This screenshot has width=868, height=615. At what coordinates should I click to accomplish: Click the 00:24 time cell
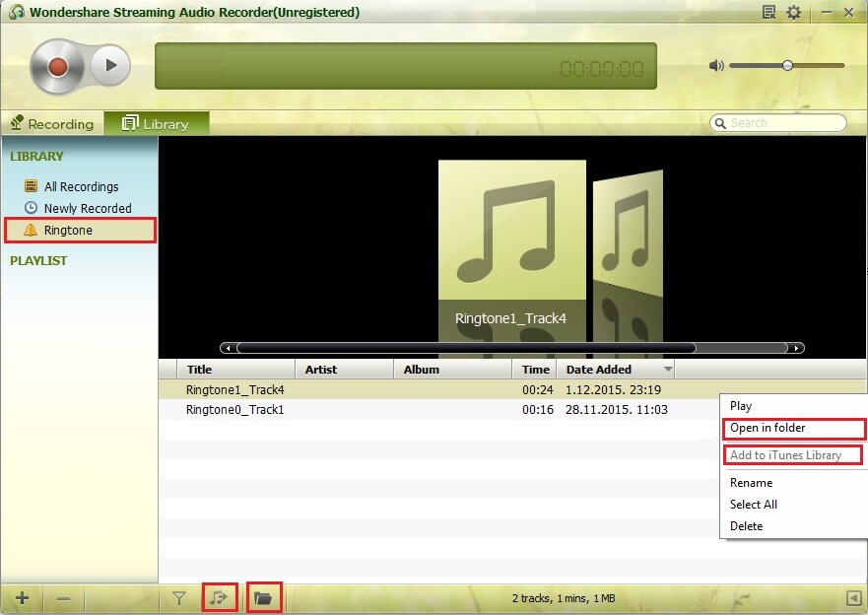(538, 389)
